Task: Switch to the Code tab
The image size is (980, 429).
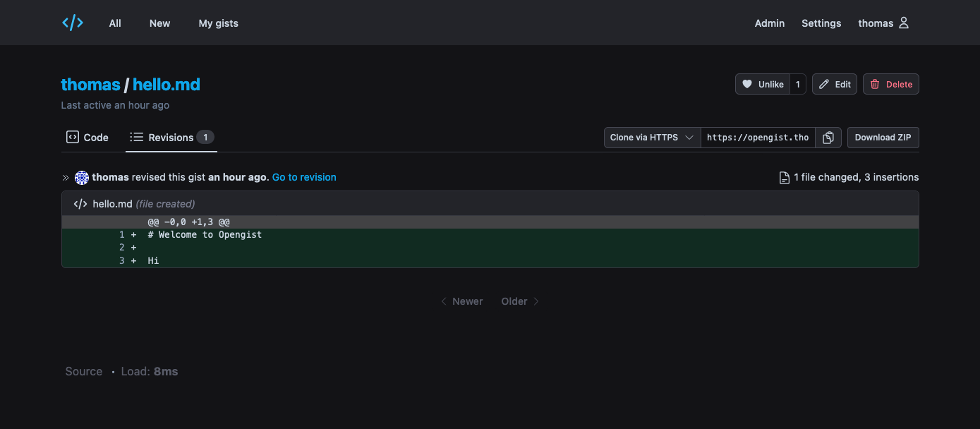Action: [87, 138]
